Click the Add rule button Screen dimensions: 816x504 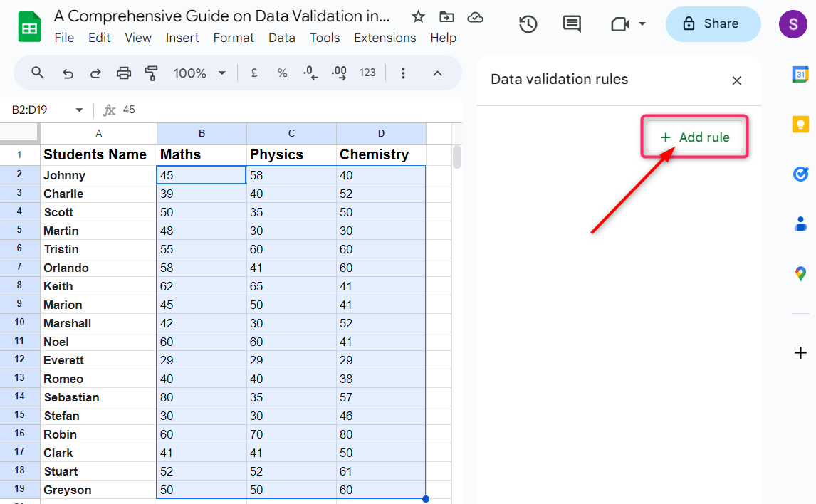point(695,137)
